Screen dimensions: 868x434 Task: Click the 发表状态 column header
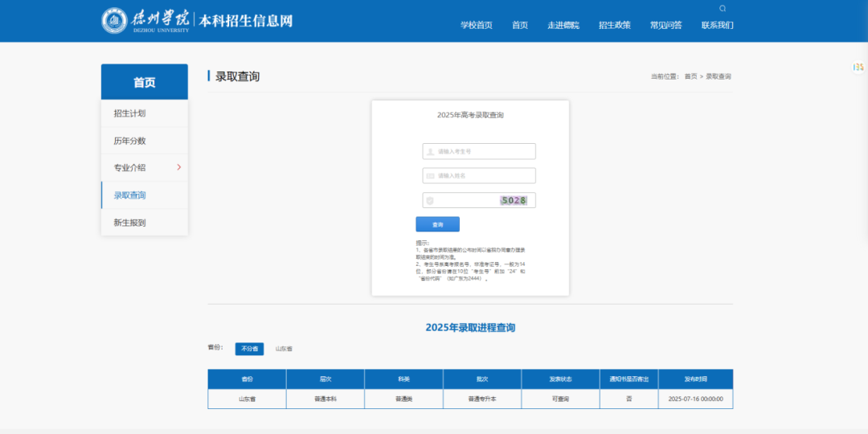(x=560, y=379)
